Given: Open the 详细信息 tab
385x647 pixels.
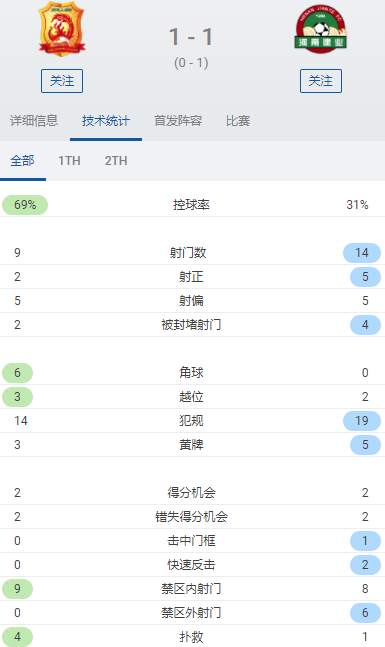Looking at the screenshot, I should [x=34, y=121].
